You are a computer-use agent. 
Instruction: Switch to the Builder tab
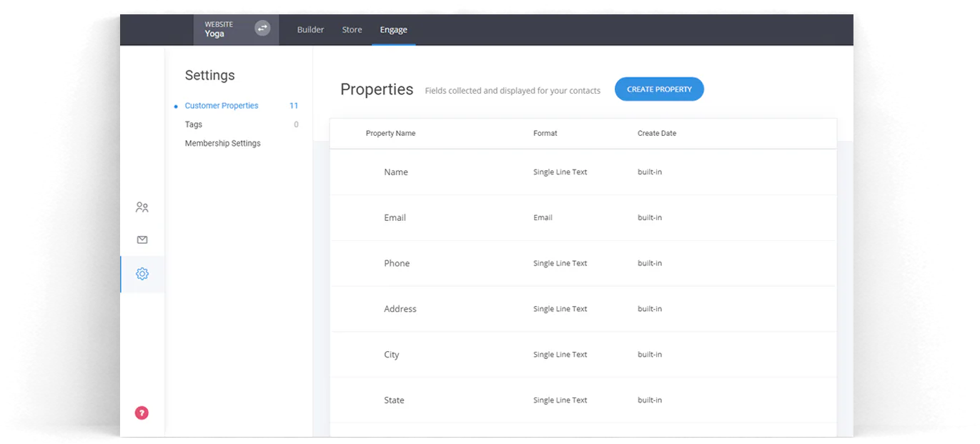coord(310,29)
